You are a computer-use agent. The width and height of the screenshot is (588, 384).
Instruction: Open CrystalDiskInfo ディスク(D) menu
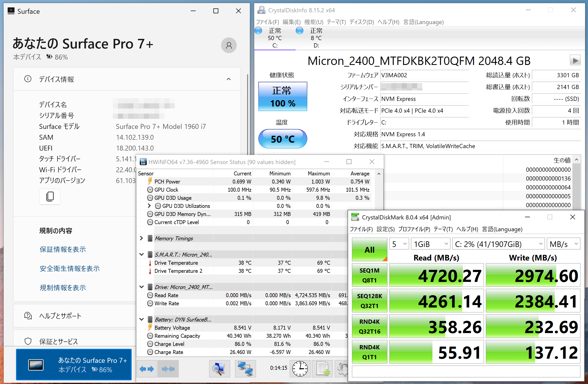362,22
